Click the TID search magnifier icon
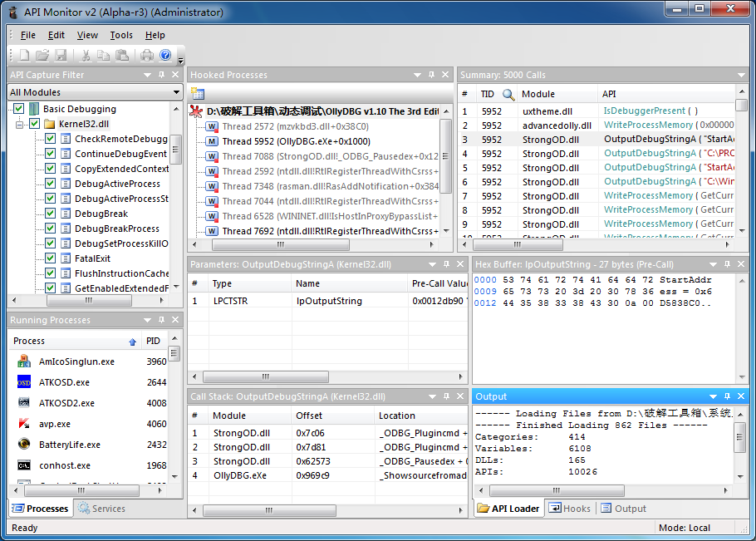The height and width of the screenshot is (541, 756). (508, 94)
